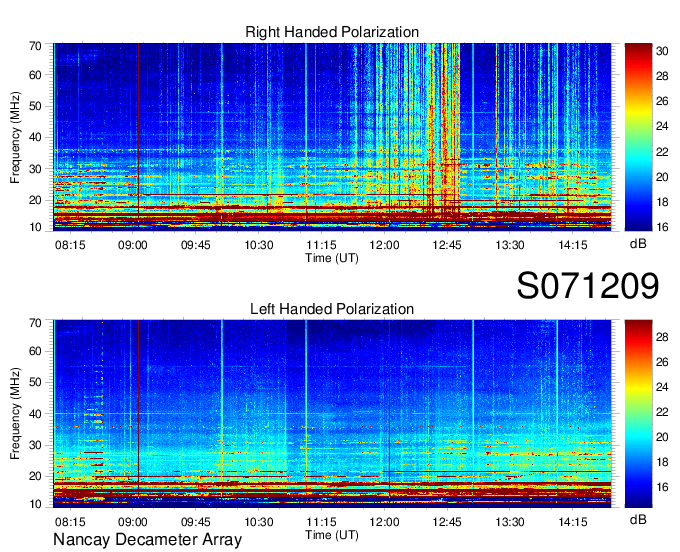Click the 08:15 time tick under Right Handed plot

70,245
